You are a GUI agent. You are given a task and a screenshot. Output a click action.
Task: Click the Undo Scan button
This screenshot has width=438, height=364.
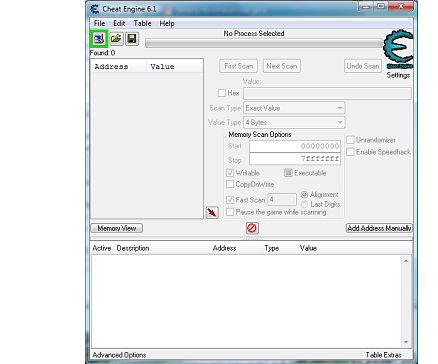[363, 66]
